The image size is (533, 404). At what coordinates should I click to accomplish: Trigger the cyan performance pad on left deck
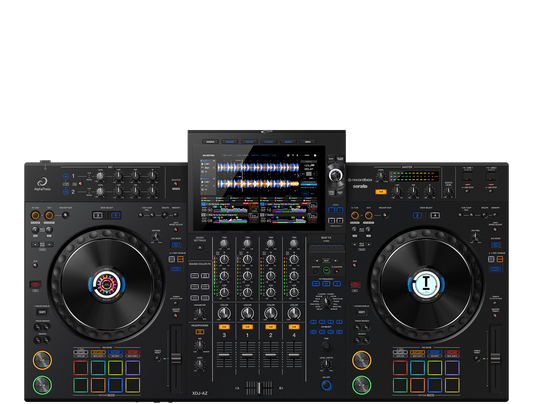pos(98,368)
